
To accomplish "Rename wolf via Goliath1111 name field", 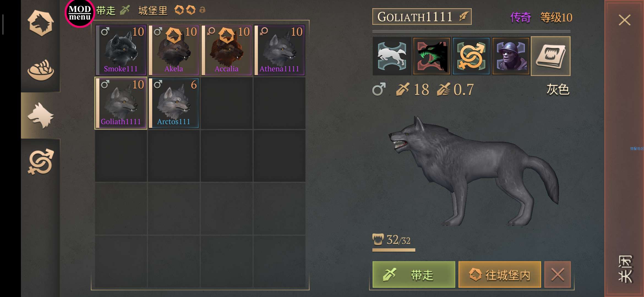I will point(422,17).
